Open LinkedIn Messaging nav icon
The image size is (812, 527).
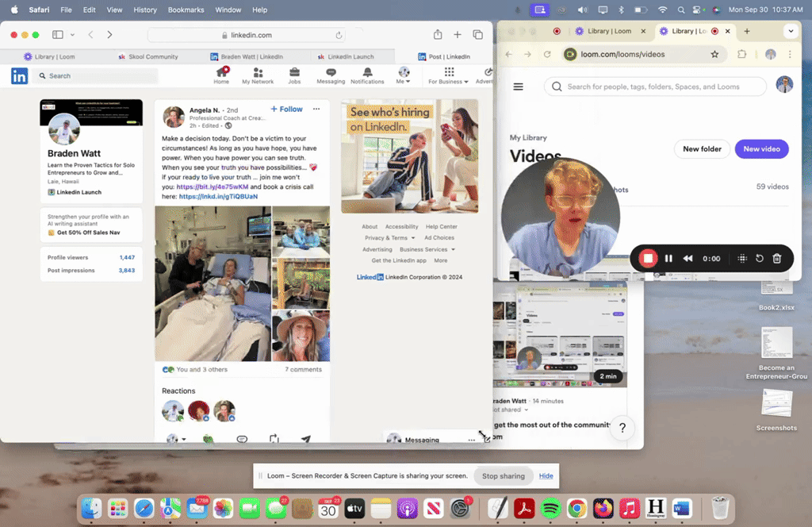331,75
